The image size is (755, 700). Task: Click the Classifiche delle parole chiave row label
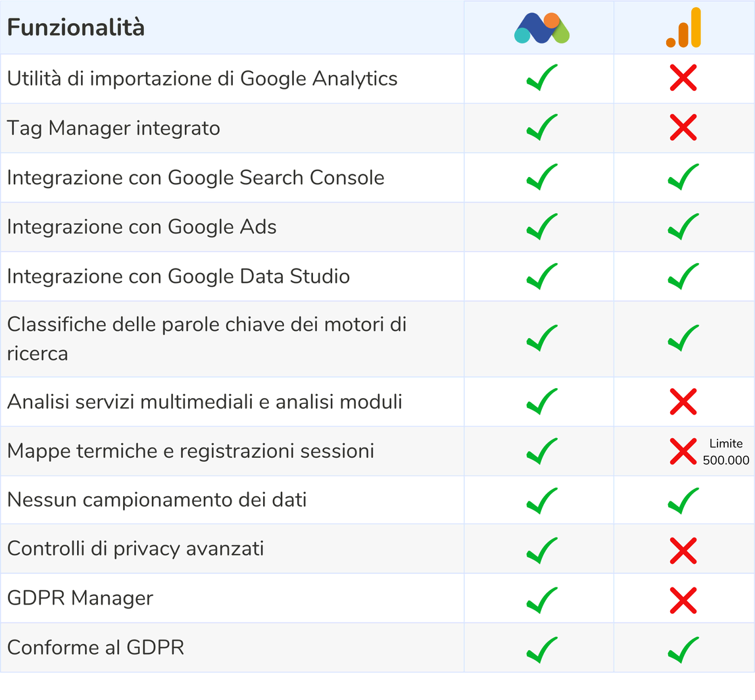(207, 339)
